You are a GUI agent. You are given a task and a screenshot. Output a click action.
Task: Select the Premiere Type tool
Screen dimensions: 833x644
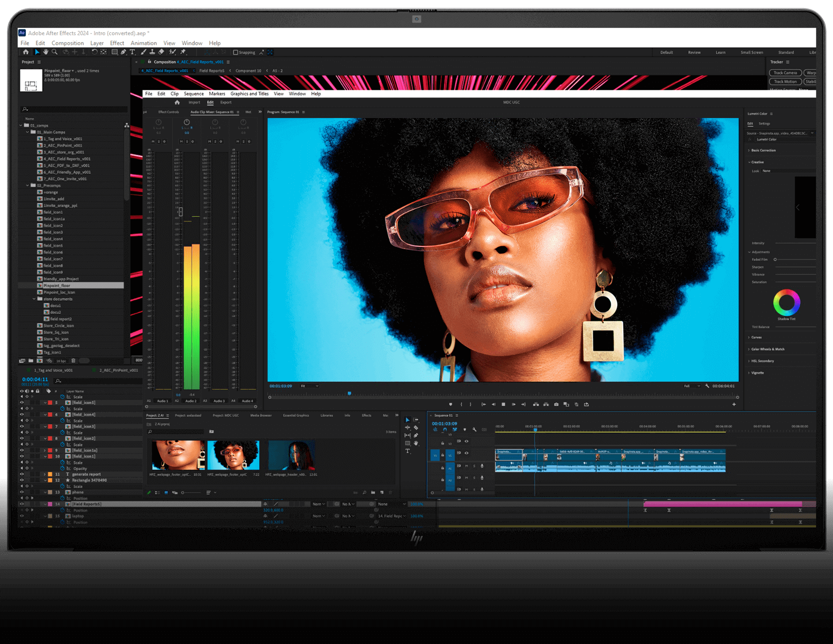click(x=408, y=451)
